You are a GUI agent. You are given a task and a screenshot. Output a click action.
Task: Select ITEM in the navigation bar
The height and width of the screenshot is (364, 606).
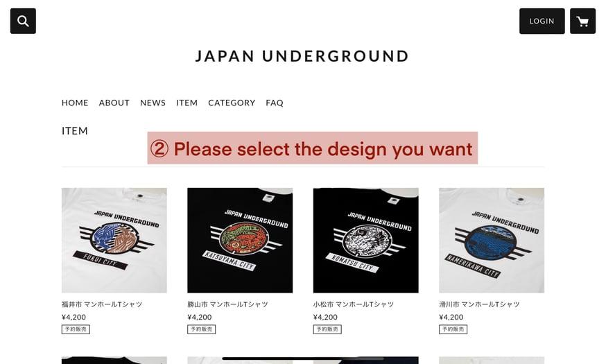point(187,103)
